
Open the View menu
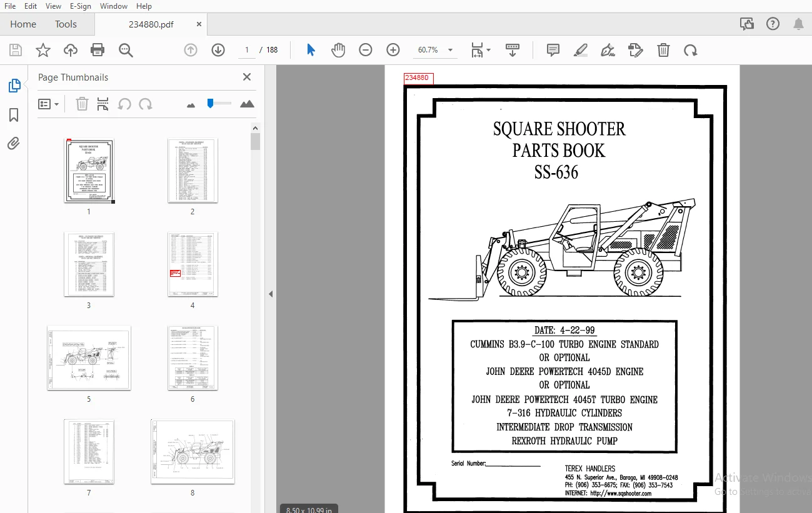54,6
